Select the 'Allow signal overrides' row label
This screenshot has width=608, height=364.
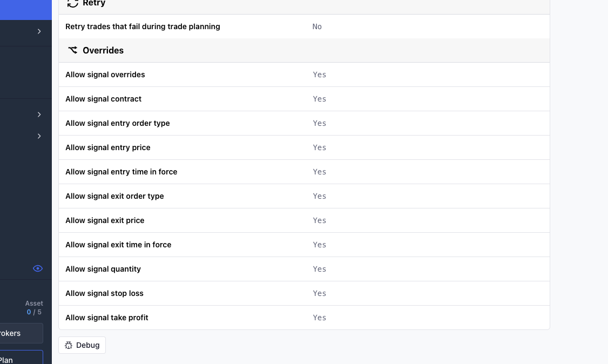[x=105, y=75]
